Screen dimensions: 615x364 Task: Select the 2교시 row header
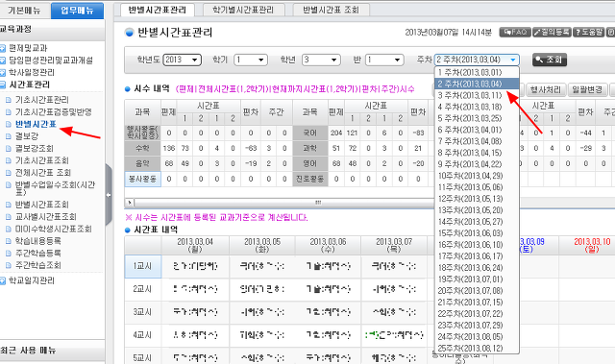coord(143,289)
